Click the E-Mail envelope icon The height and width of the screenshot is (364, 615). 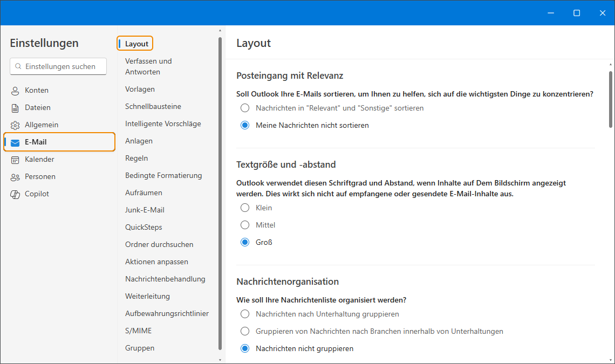pyautogui.click(x=15, y=142)
